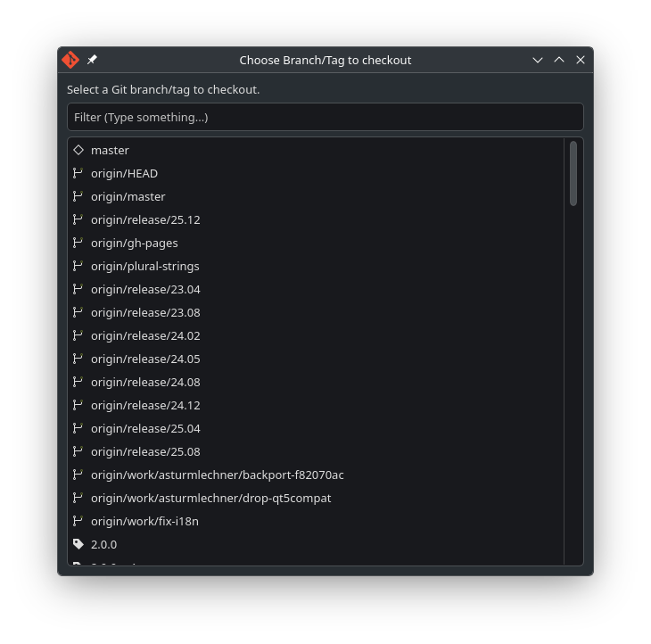The width and height of the screenshot is (651, 644).
Task: Select origin/release/24.02 branch entry
Action: pyautogui.click(x=145, y=335)
